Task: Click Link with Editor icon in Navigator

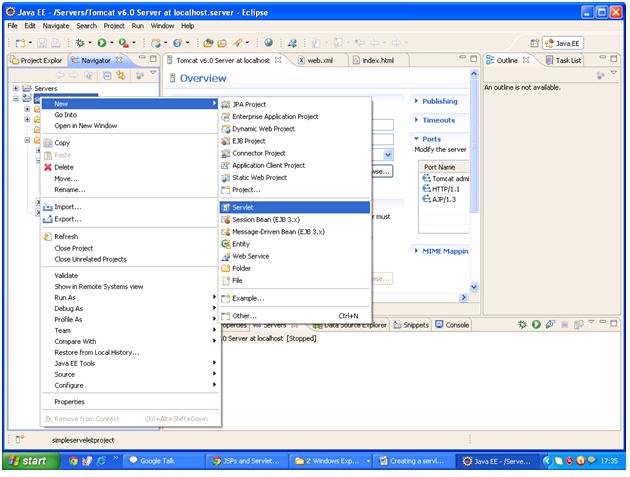Action: pos(121,75)
